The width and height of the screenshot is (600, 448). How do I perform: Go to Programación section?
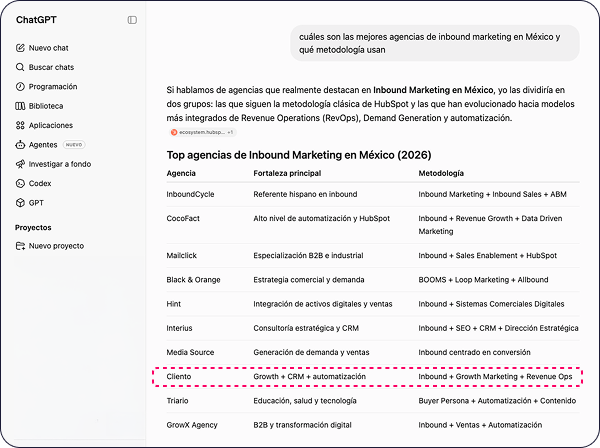coord(46,86)
